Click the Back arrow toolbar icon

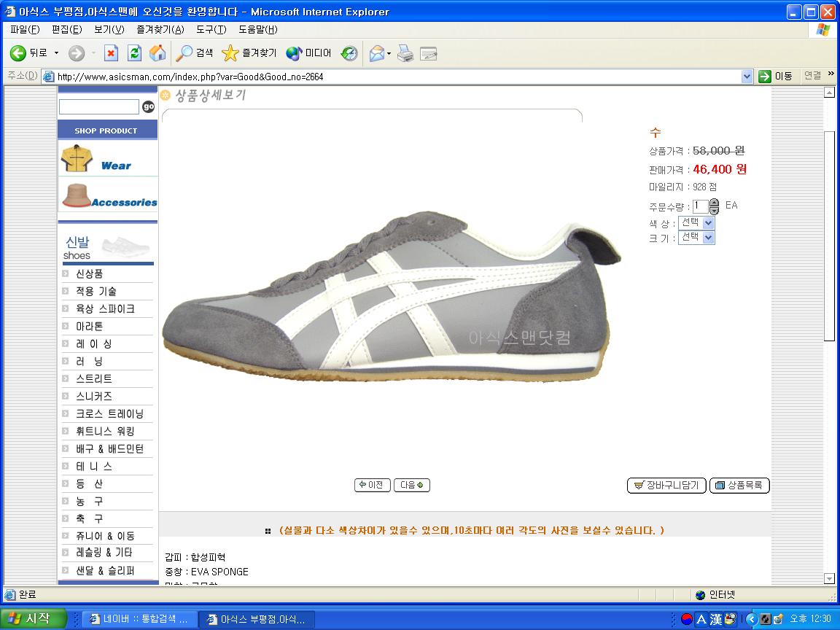(x=18, y=53)
